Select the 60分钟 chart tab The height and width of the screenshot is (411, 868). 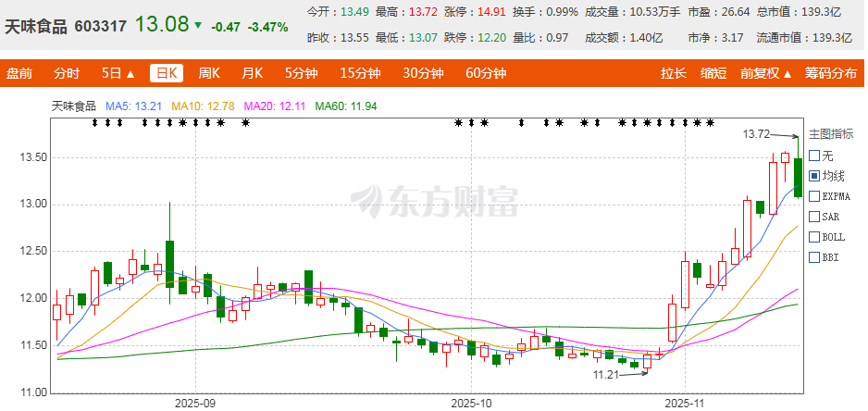(485, 74)
